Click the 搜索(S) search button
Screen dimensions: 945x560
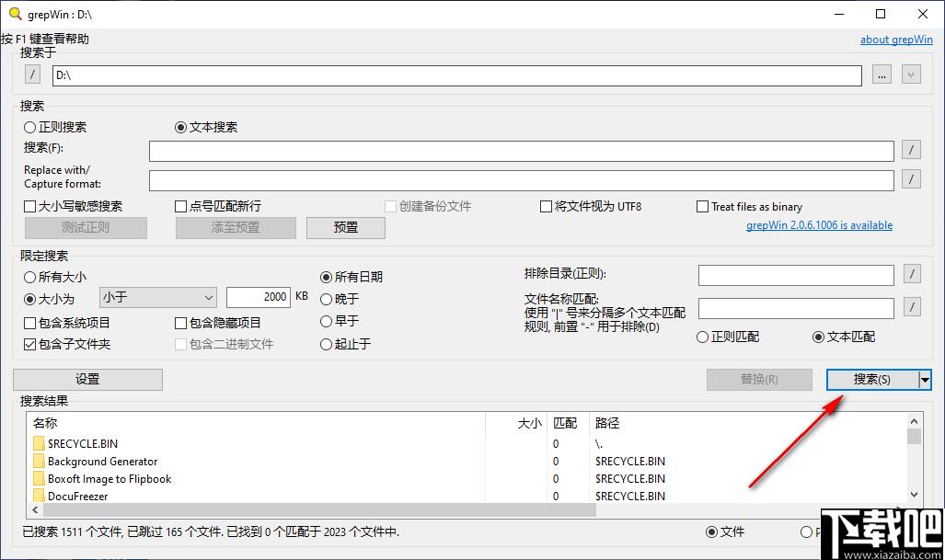[x=872, y=380]
